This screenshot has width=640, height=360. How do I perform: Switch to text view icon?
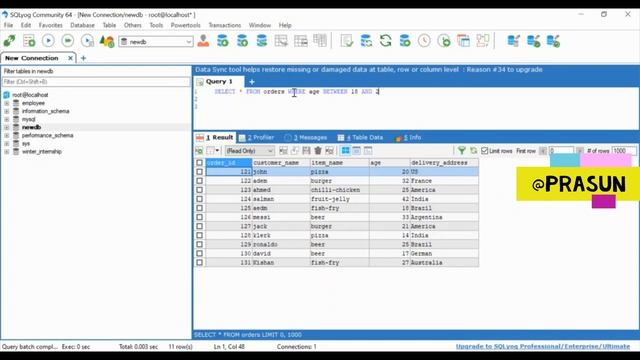coord(368,151)
